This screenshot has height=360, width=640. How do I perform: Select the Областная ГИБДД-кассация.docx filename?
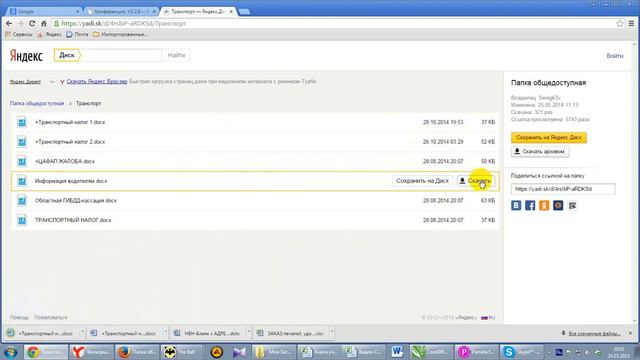pos(76,200)
